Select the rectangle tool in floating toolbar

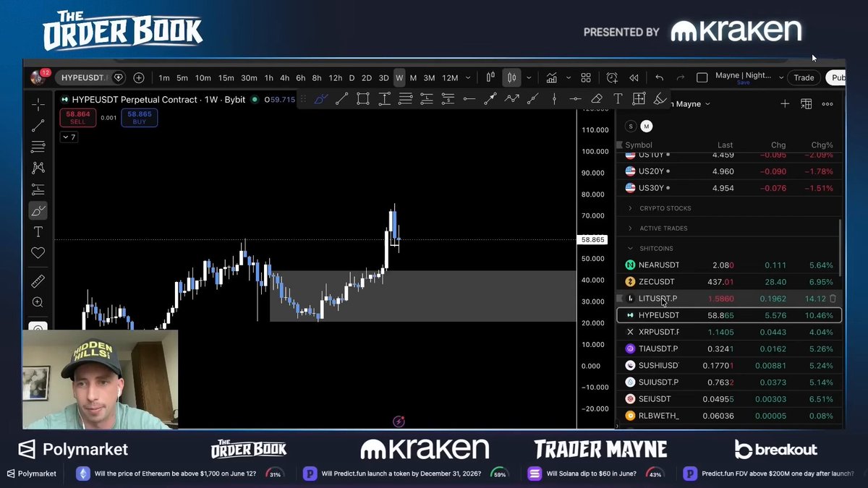pos(363,98)
